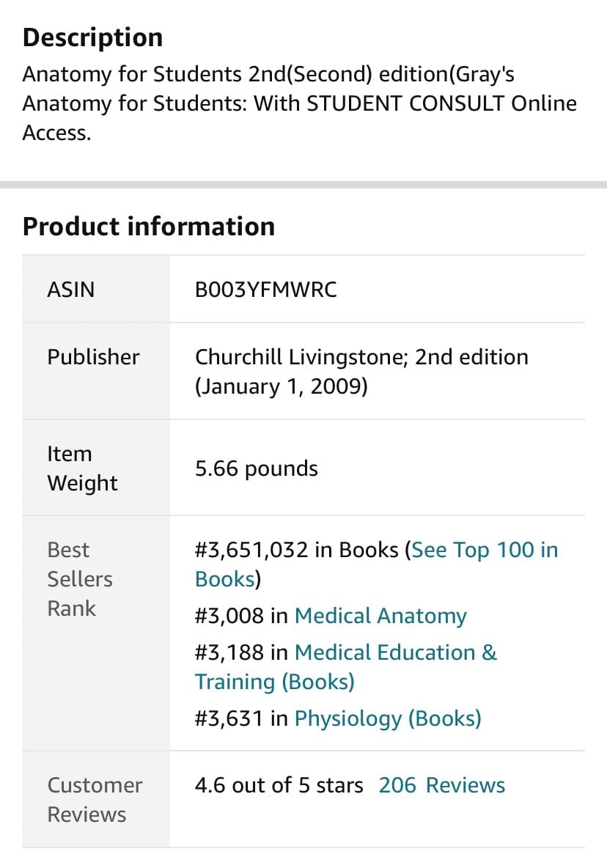The width and height of the screenshot is (607, 868).
Task: Click the Description heading
Action: click(92, 37)
